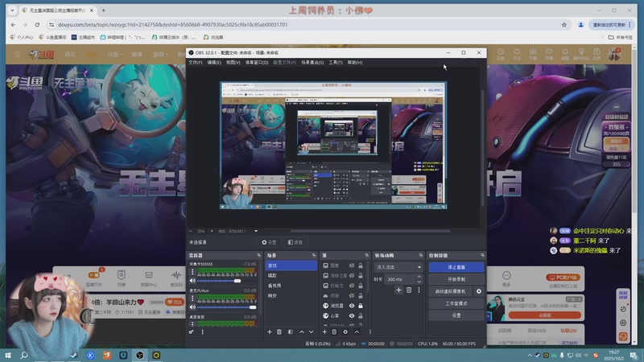Zoom in the OBS preview with the plus icon
Screen dimensions: 644x362
(x=212, y=231)
